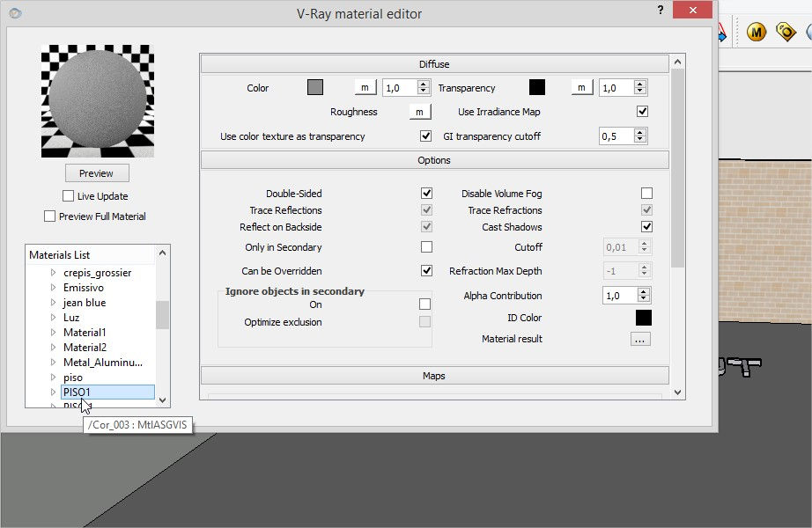Open the Diffuse Color swatch
This screenshot has width=812, height=528.
(x=315, y=87)
